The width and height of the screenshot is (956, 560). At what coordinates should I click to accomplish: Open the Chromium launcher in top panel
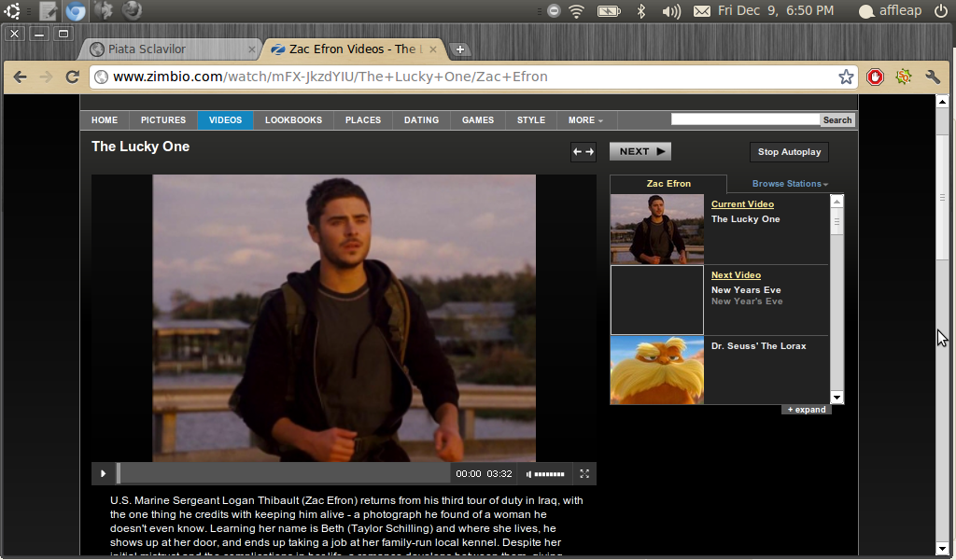tap(76, 10)
